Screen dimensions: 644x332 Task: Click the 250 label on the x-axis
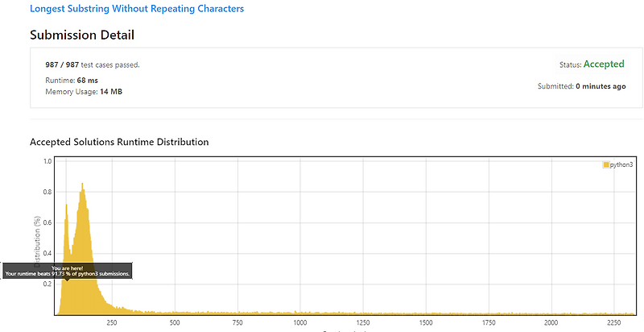click(112, 322)
